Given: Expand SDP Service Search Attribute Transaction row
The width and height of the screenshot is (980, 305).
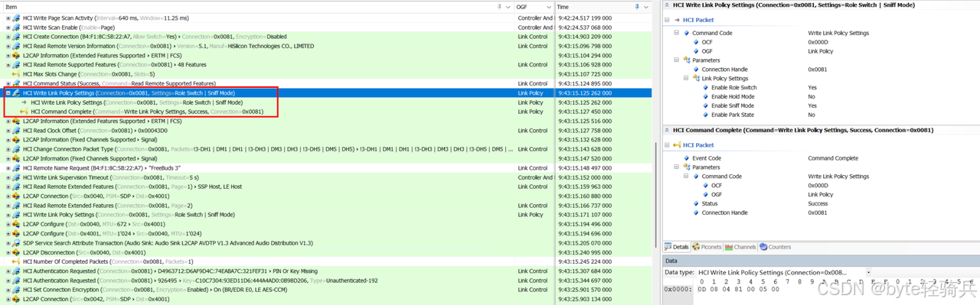Looking at the screenshot, I should 8,243.
